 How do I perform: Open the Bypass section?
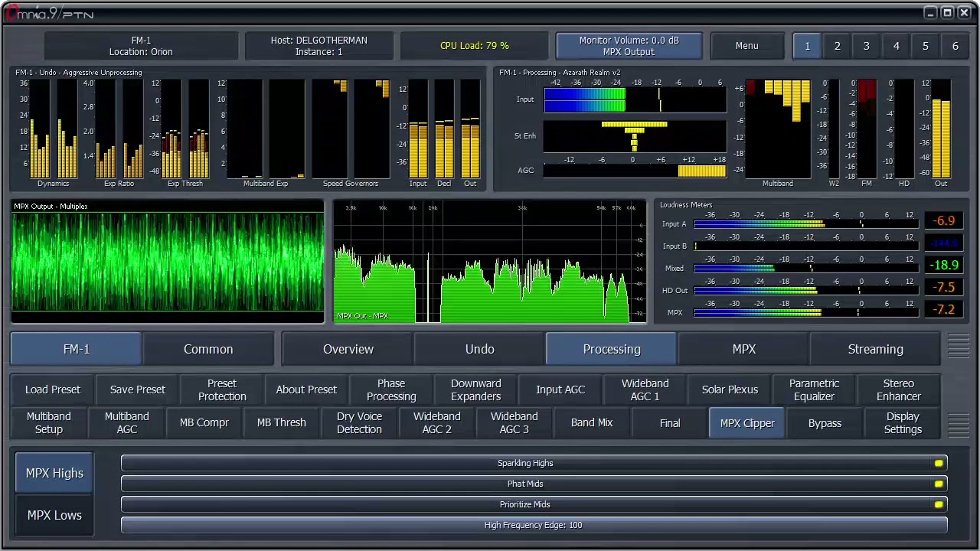click(825, 422)
